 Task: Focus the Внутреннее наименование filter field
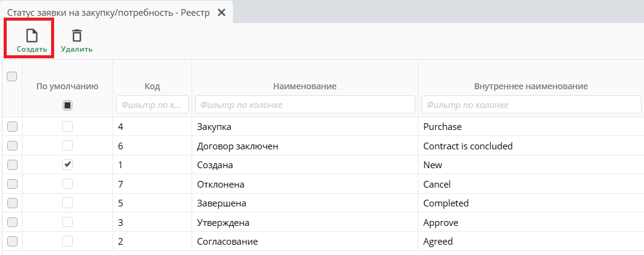click(531, 105)
